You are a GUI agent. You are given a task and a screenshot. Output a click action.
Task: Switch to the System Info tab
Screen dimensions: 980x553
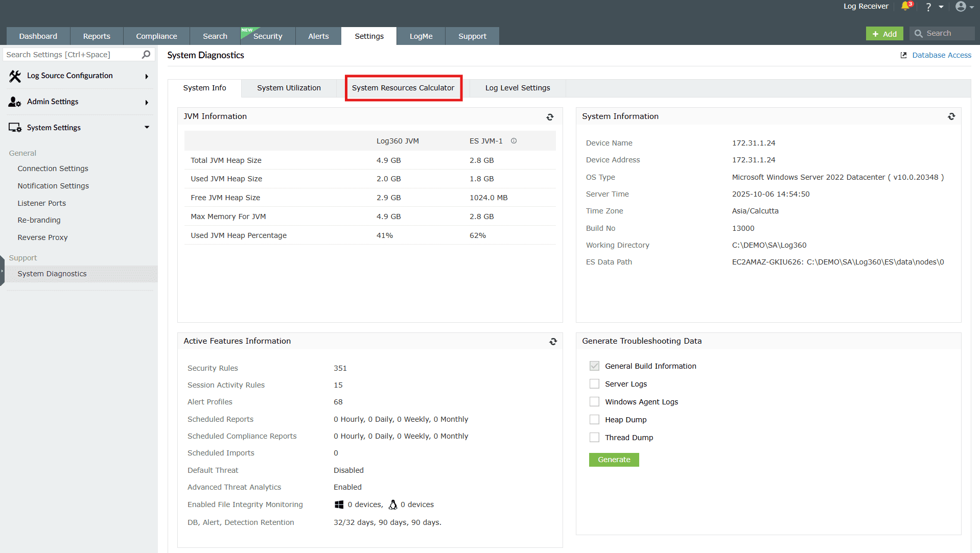tap(204, 88)
